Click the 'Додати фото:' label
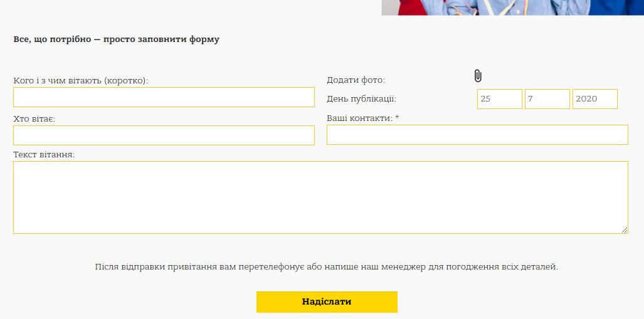This screenshot has height=319, width=644. 356,80
